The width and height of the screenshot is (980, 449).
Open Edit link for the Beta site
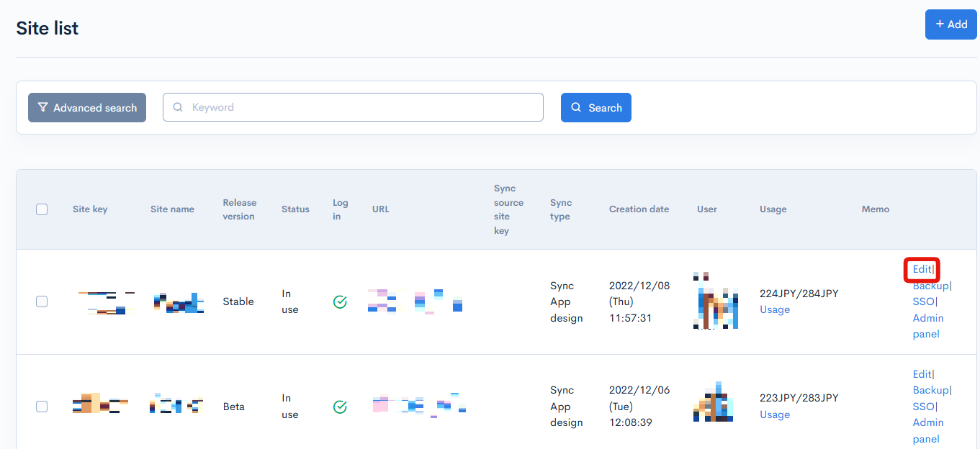(922, 374)
